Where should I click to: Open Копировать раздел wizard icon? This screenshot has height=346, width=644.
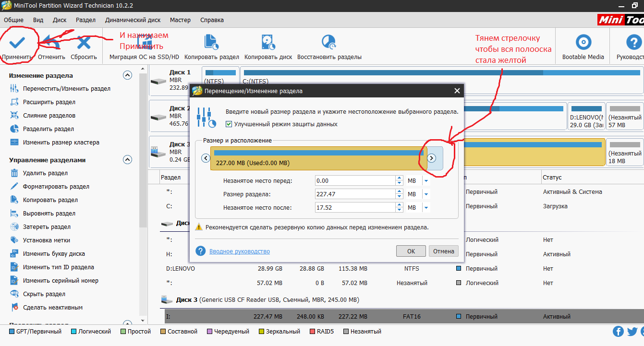pyautogui.click(x=211, y=43)
